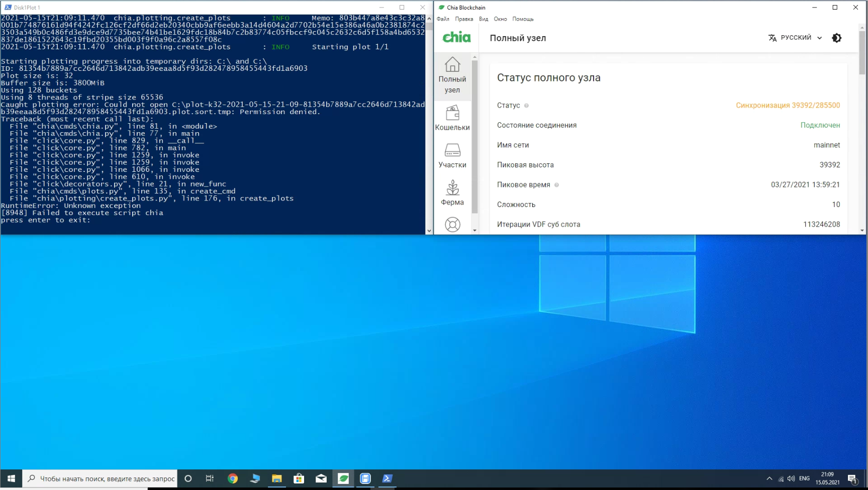Open the blue floppy-disk app on taskbar

[x=365, y=478]
